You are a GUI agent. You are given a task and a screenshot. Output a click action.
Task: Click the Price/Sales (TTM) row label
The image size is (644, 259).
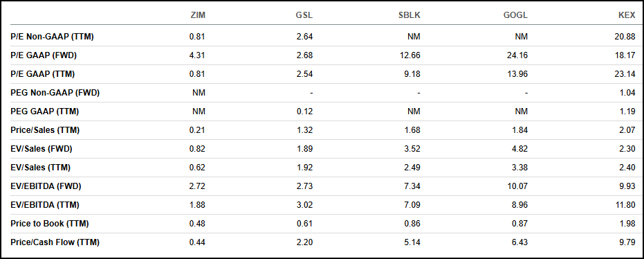pos(45,130)
